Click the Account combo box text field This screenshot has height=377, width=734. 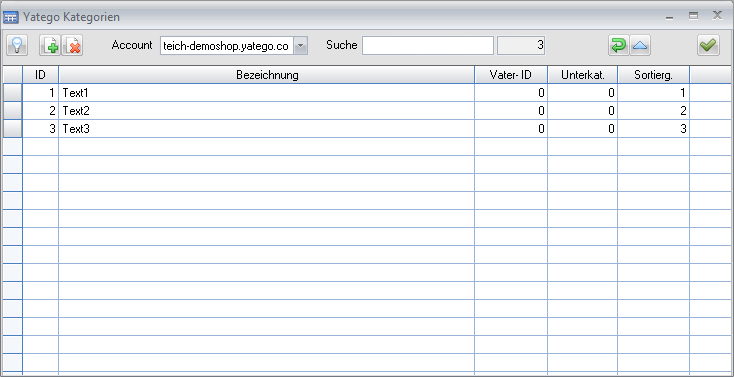point(227,46)
